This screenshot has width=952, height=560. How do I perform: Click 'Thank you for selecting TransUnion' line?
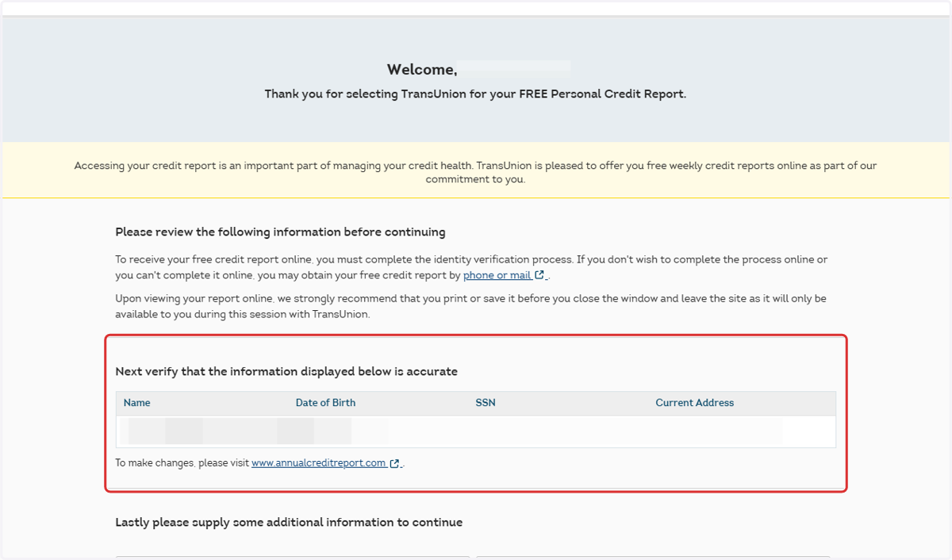point(475,94)
